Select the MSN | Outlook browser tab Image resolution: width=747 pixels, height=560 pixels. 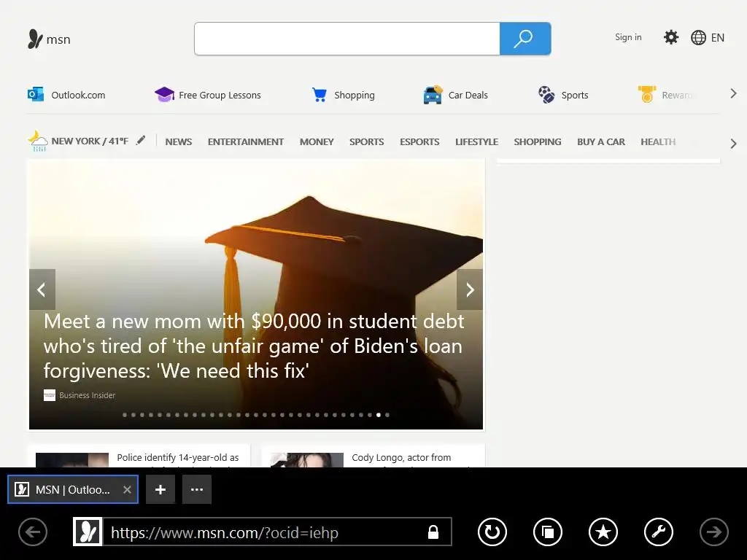(x=73, y=489)
